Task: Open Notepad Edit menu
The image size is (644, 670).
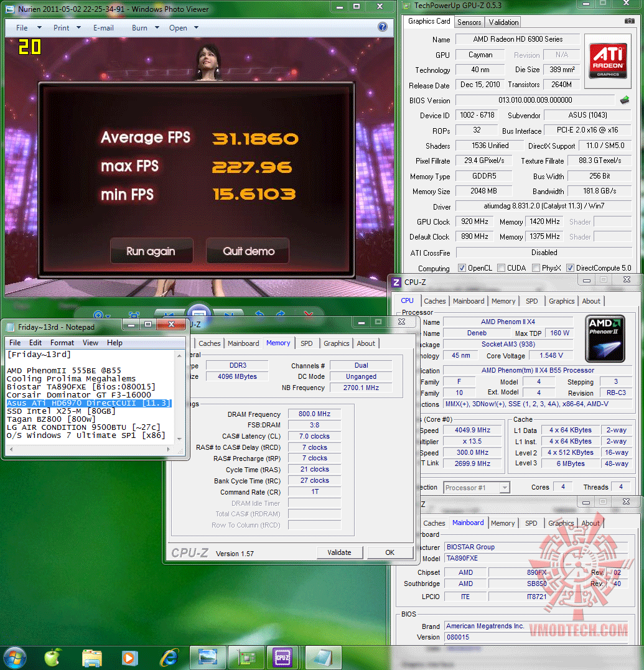Action: (35, 343)
